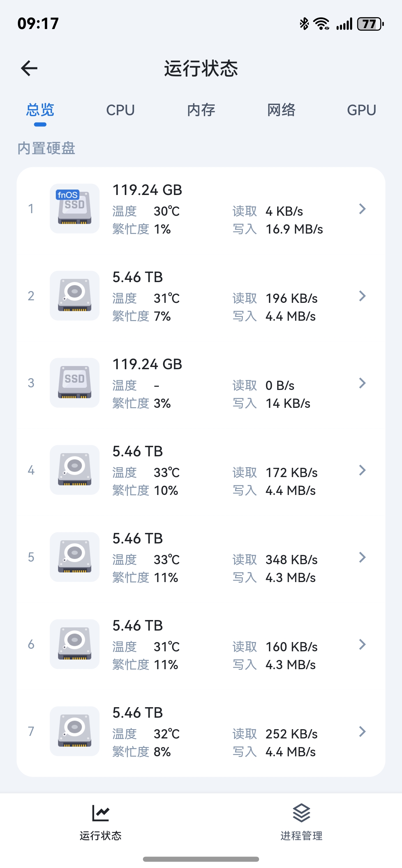Switch to the 网络 tab
This screenshot has height=868, width=402.
[281, 110]
